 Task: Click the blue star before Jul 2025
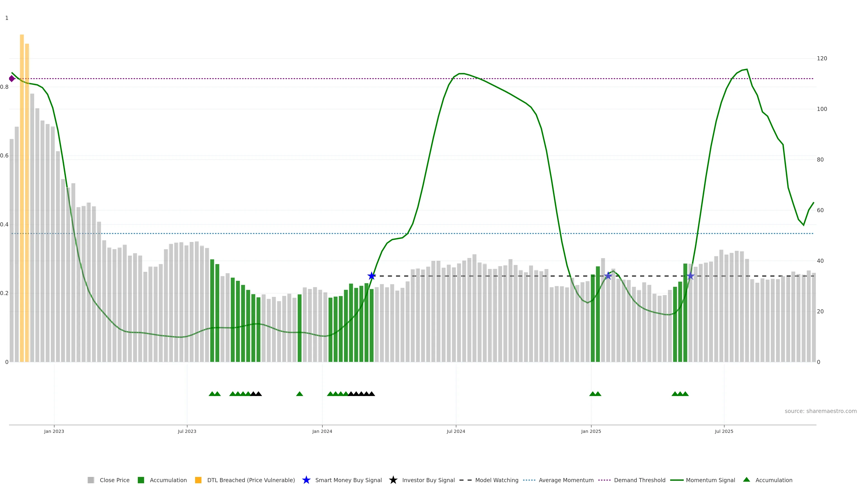tap(690, 276)
